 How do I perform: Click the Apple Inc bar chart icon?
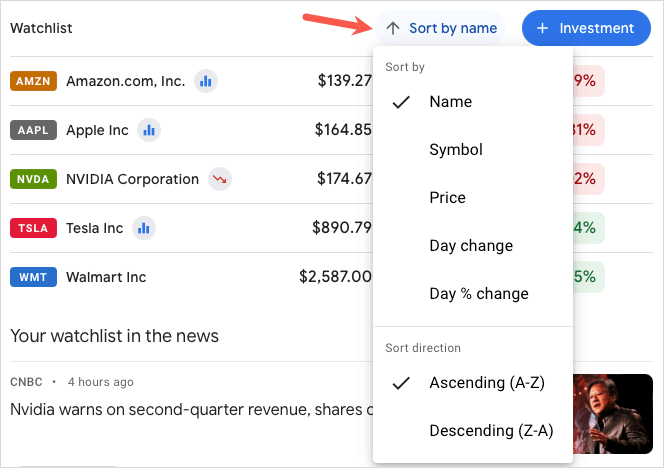[x=149, y=130]
